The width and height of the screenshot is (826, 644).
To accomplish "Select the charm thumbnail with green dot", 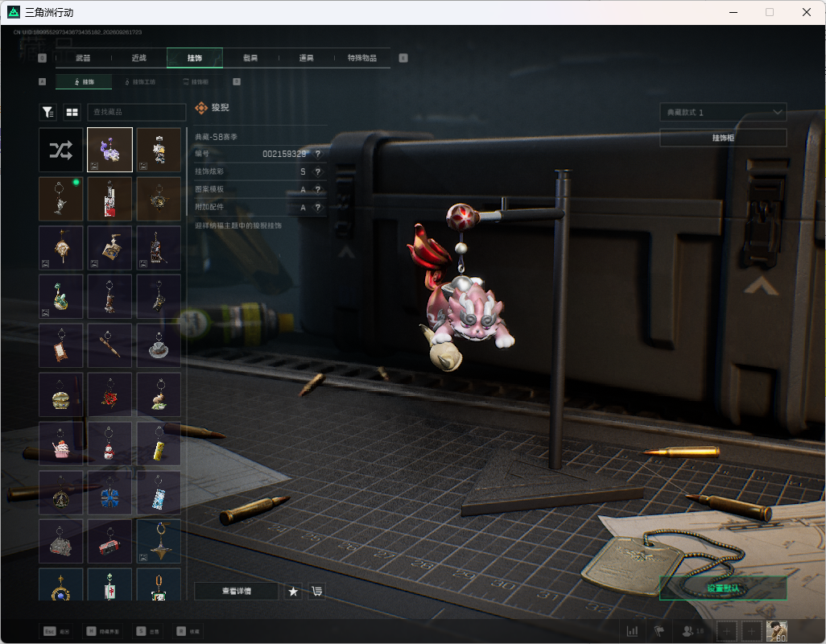I will [60, 199].
